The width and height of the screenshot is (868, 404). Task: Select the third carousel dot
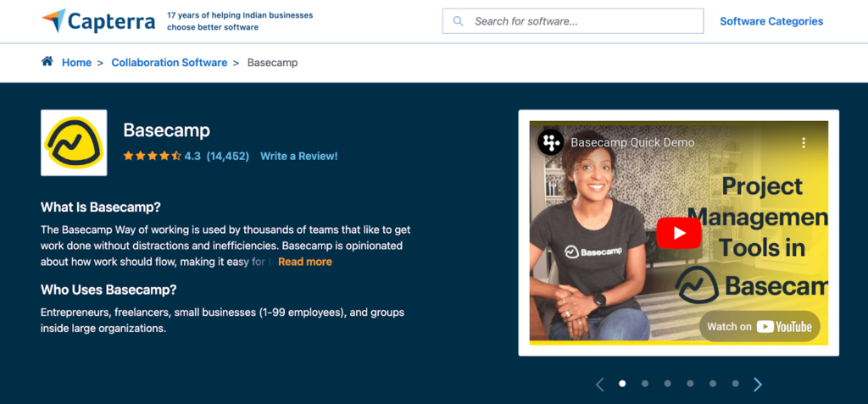click(x=668, y=384)
